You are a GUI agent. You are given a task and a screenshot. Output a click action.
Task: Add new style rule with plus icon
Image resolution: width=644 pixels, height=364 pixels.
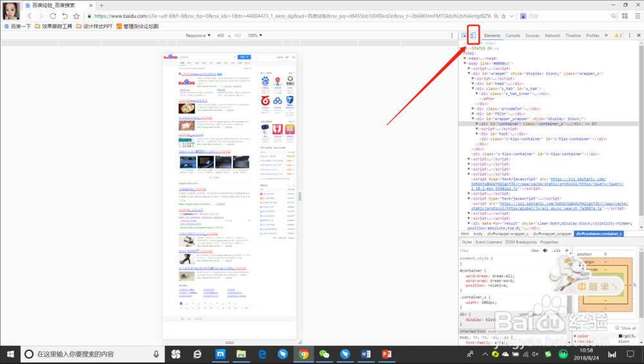pos(567,250)
